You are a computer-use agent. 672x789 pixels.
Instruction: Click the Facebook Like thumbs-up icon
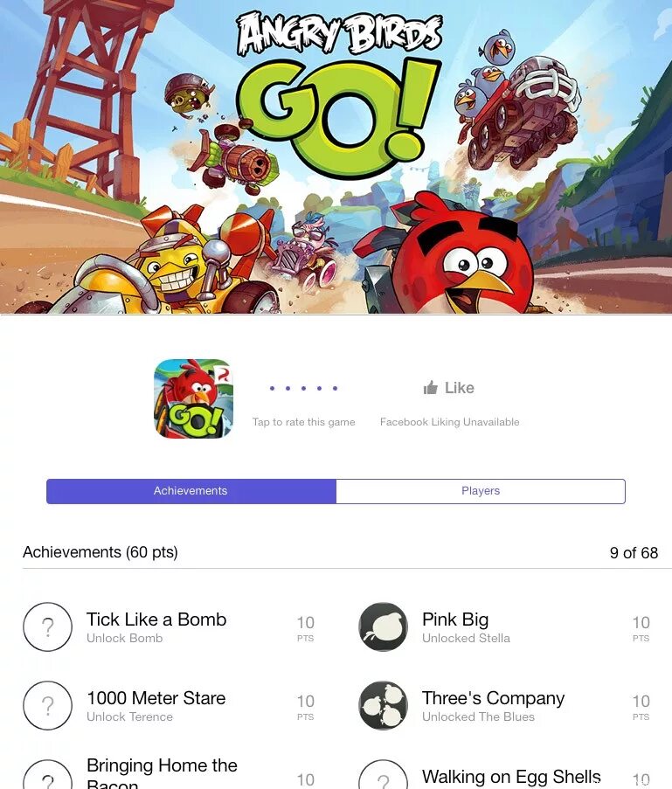click(431, 387)
